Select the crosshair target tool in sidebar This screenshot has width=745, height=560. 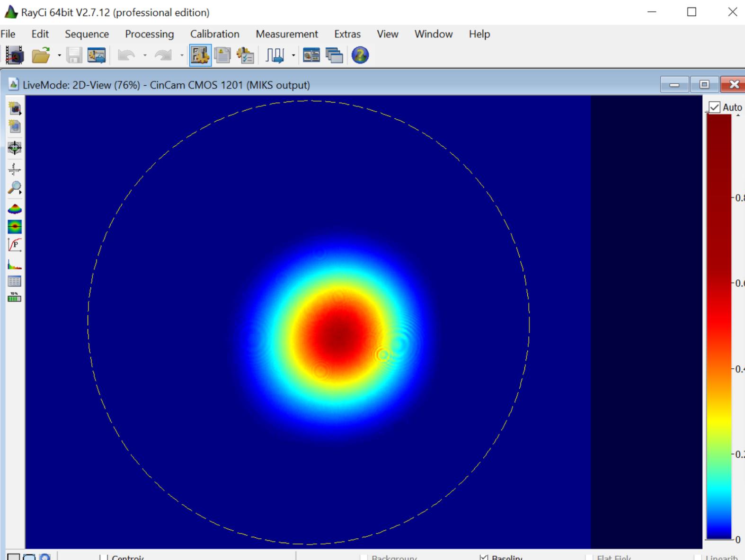15,148
